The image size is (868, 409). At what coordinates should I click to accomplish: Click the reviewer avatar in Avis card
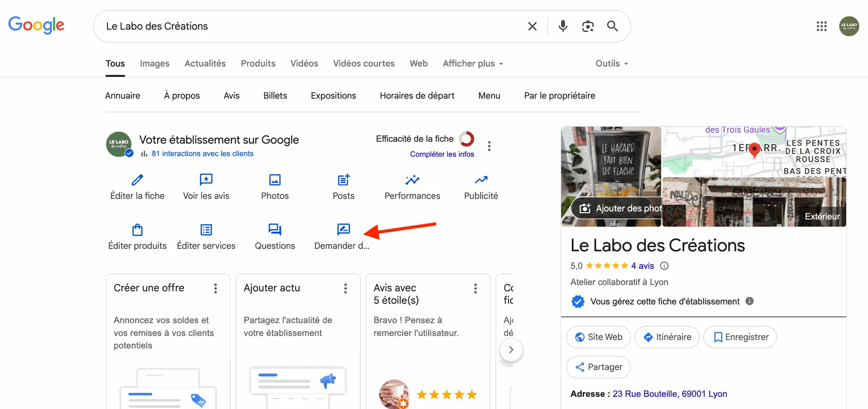point(394,394)
